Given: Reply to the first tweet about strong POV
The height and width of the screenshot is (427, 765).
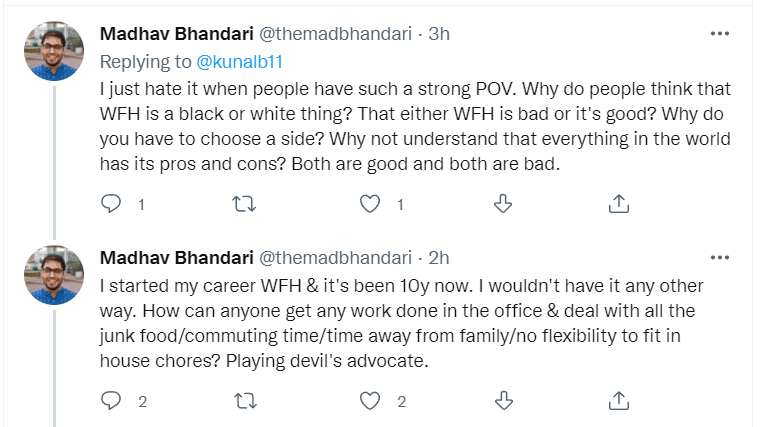Looking at the screenshot, I should coord(111,204).
